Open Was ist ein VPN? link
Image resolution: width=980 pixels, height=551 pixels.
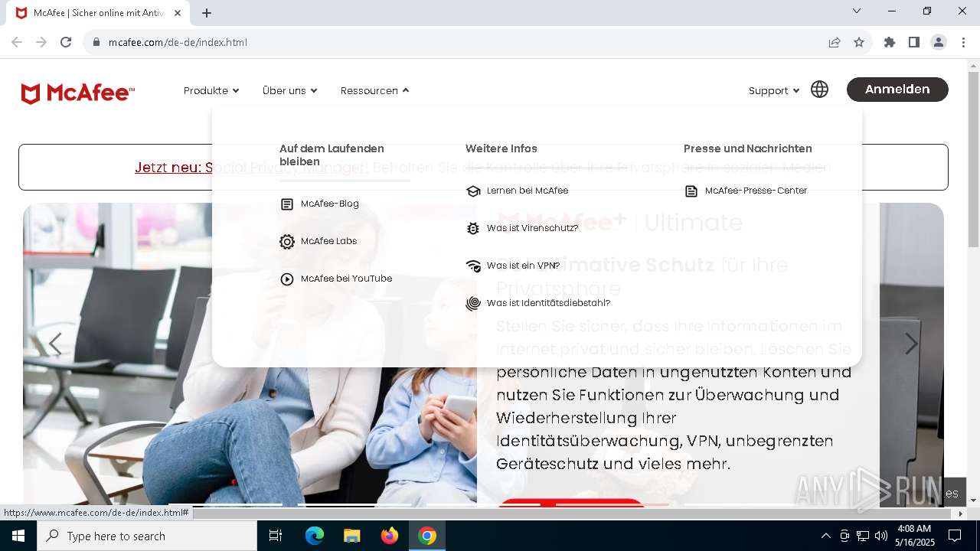524,266
